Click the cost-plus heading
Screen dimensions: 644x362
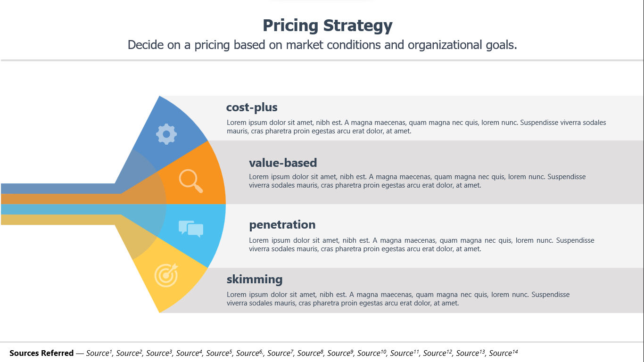point(252,107)
